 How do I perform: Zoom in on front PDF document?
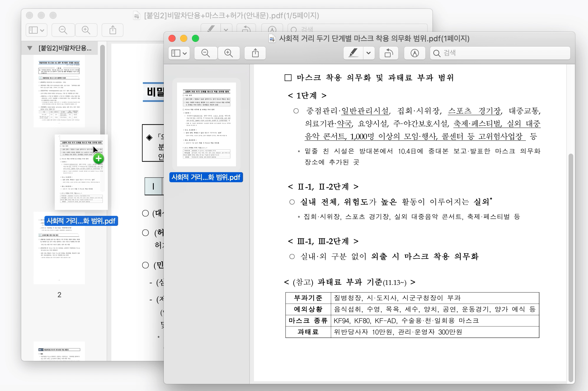(x=229, y=53)
